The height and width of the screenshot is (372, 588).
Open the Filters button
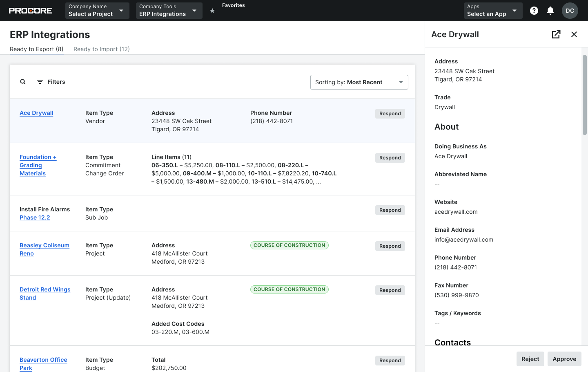(x=51, y=82)
